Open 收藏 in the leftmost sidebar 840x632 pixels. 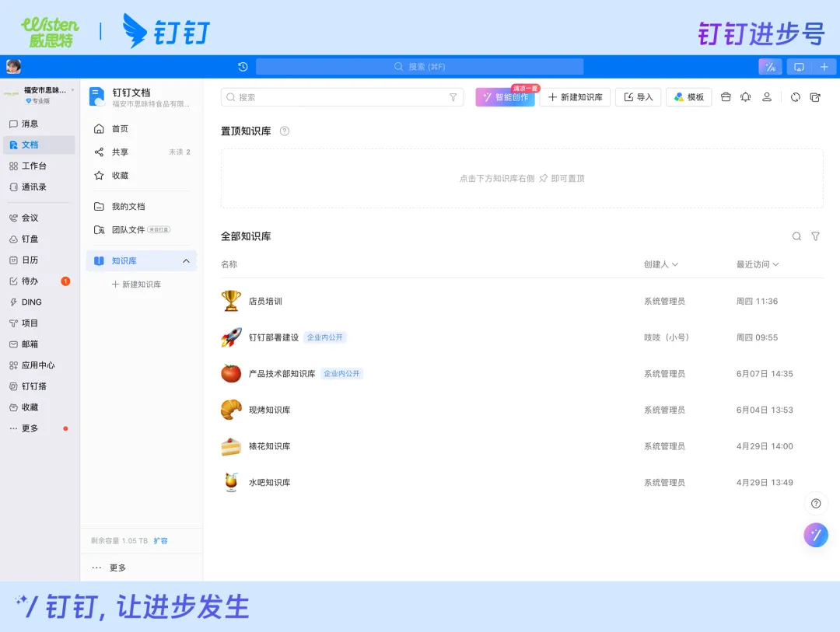click(x=39, y=407)
